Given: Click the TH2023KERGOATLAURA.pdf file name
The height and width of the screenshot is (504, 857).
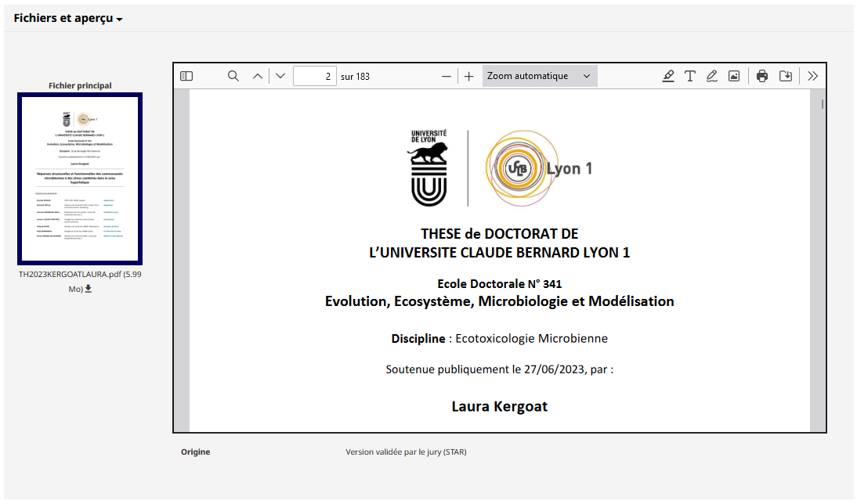Looking at the screenshot, I should pyautogui.click(x=70, y=274).
